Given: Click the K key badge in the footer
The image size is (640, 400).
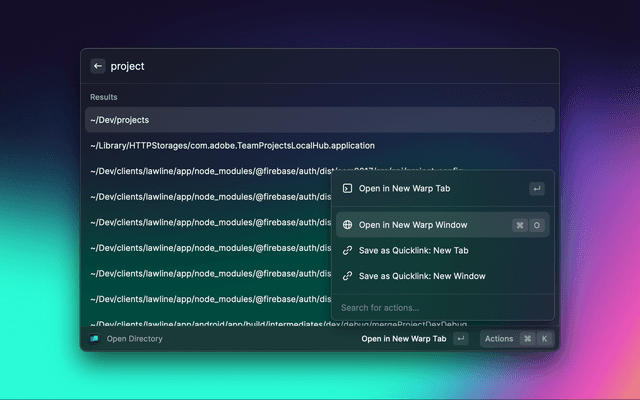Looking at the screenshot, I should tap(544, 339).
